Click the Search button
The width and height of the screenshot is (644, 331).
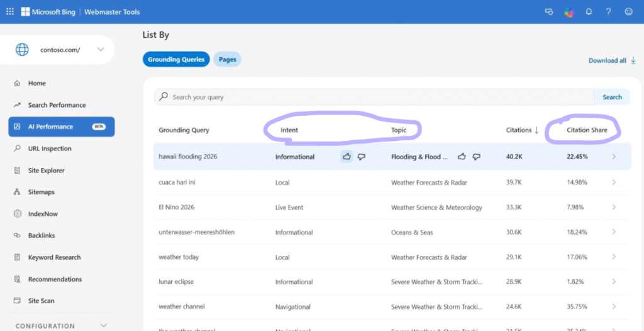[x=612, y=97]
